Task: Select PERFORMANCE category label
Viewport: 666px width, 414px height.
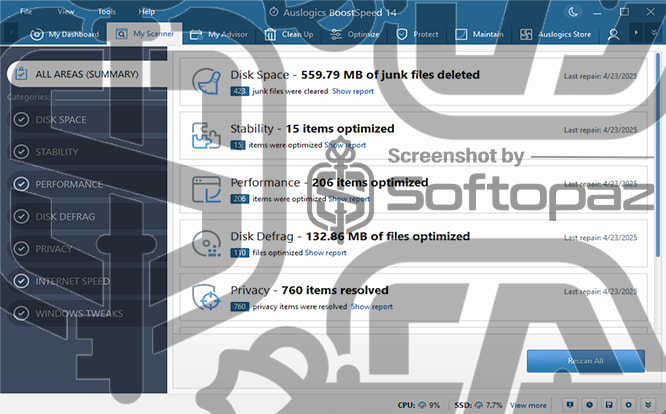Action: 69,184
